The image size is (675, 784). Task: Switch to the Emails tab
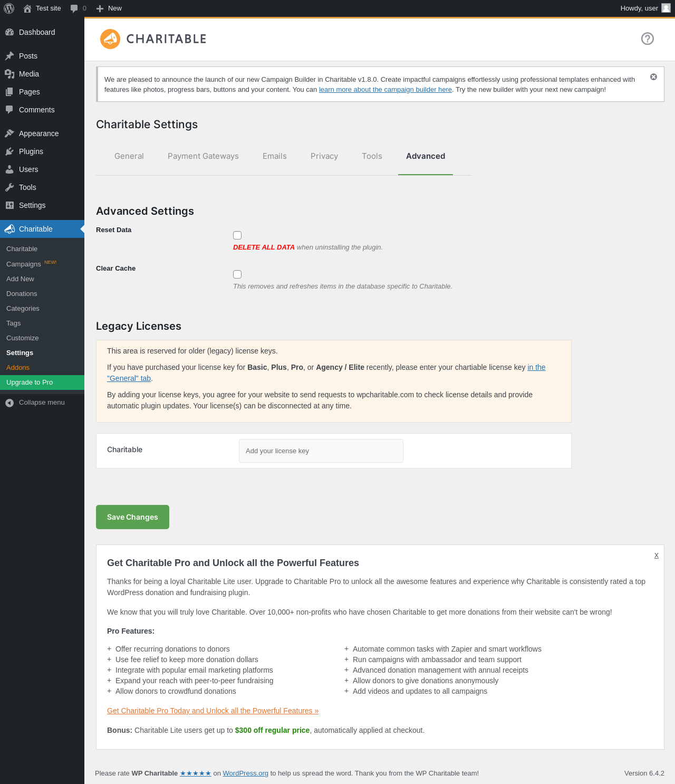tap(275, 156)
